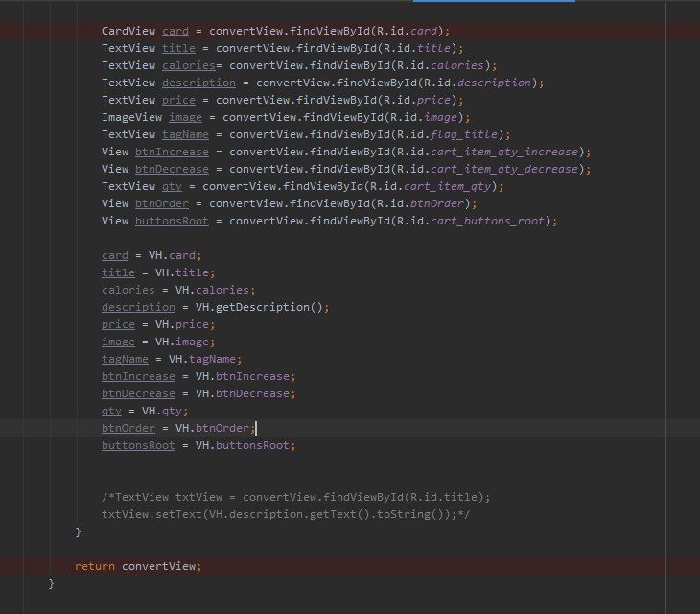Viewport: 700px width, 614px height.
Task: Click variable "description" in TextView description declaration
Action: [198, 83]
